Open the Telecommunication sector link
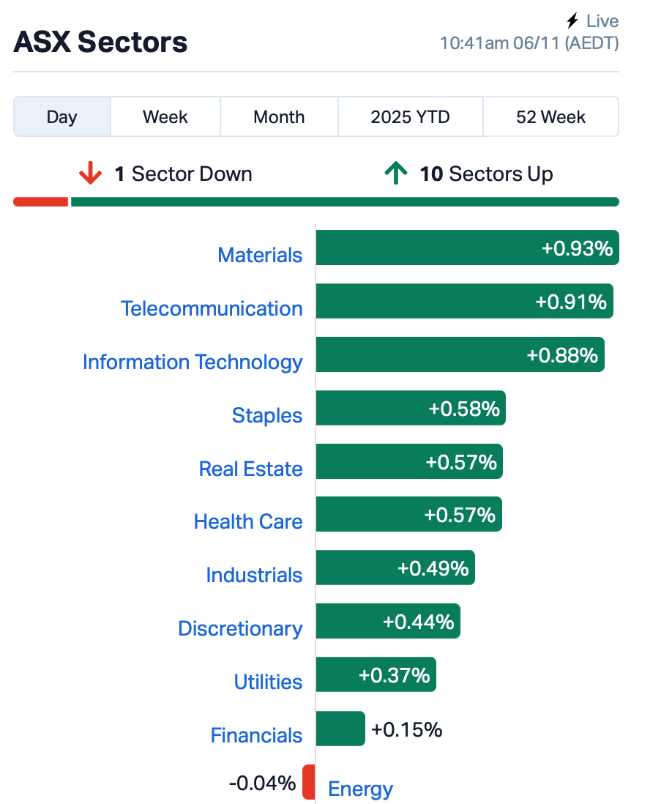 (x=212, y=308)
